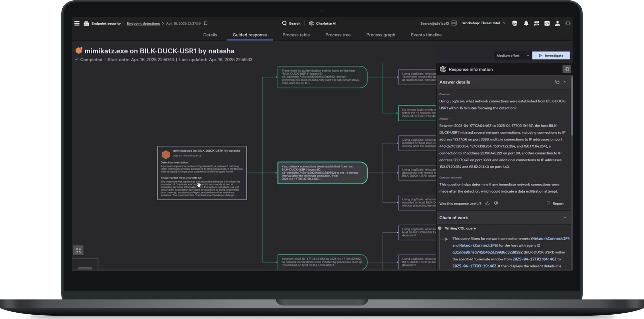
Task: Select the 'no authentication events found' node
Action: [323, 77]
